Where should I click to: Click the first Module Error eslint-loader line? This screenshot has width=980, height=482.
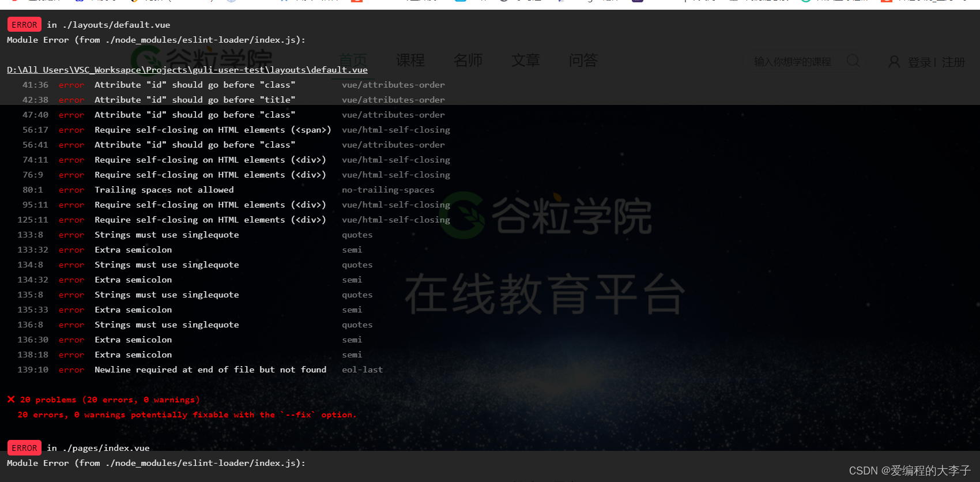pyautogui.click(x=156, y=40)
